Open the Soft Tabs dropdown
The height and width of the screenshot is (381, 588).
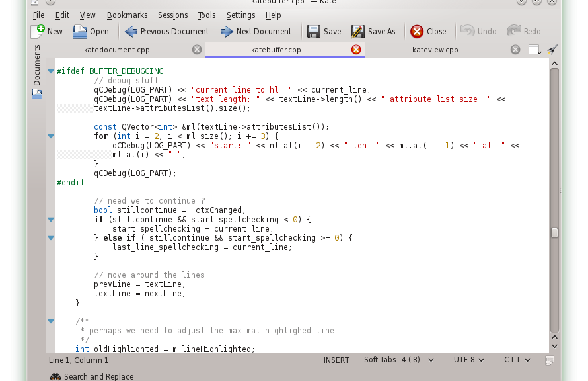[399, 360]
